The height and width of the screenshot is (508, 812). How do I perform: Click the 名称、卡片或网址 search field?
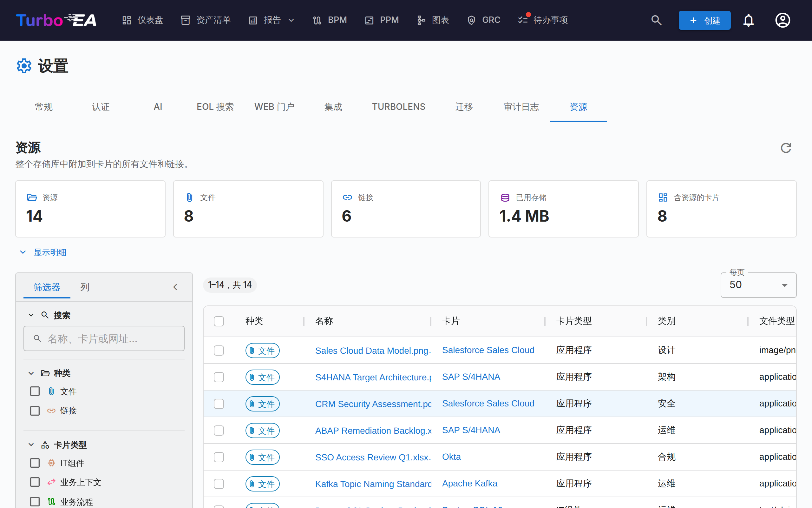(x=104, y=339)
